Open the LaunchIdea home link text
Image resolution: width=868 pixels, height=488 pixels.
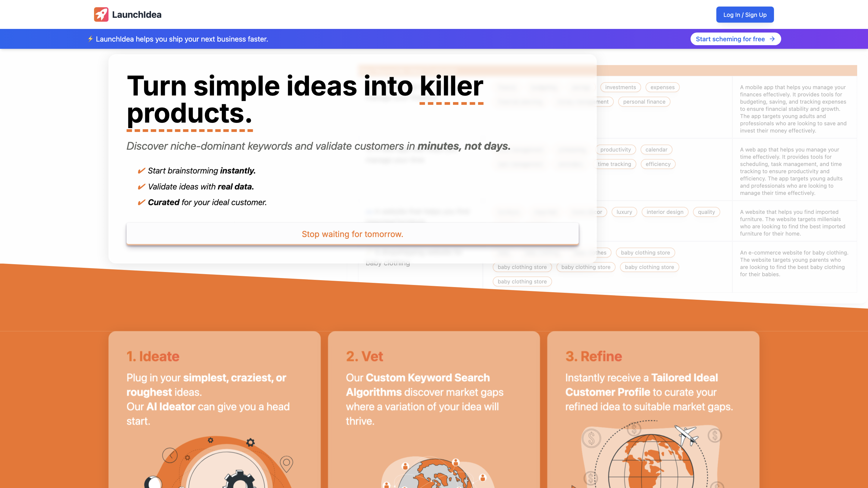pyautogui.click(x=137, y=15)
